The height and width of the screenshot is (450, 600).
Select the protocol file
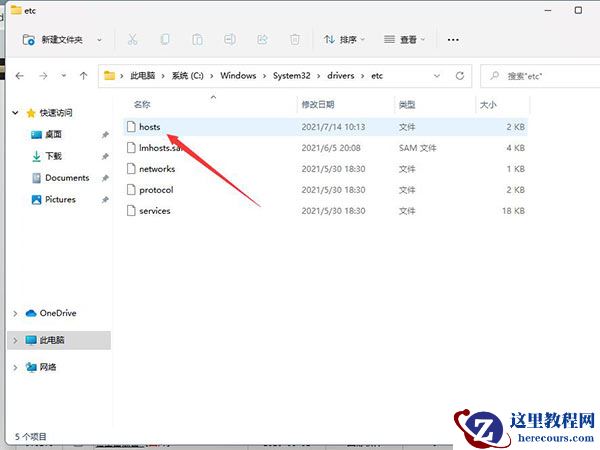[x=326, y=190]
